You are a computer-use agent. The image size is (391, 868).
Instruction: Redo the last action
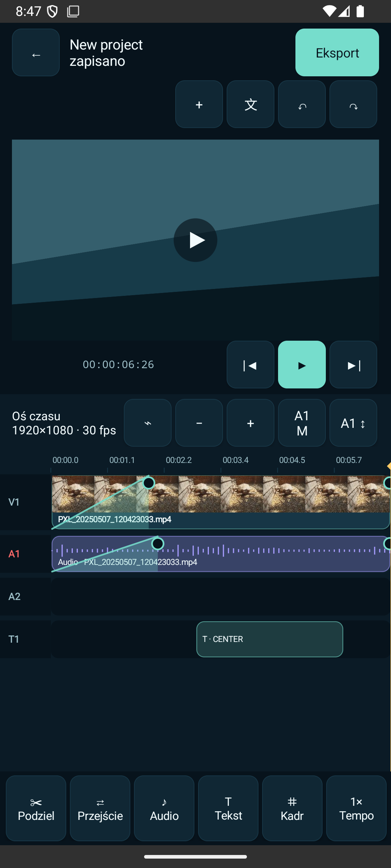coord(353,104)
